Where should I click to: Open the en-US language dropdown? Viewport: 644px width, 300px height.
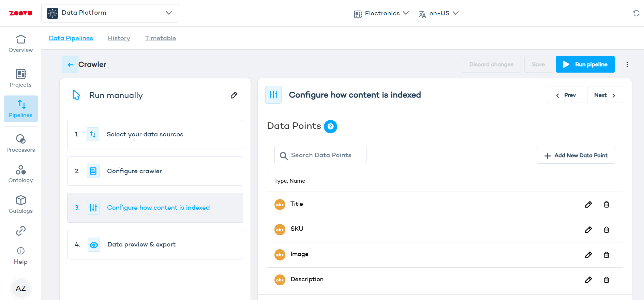(x=439, y=13)
